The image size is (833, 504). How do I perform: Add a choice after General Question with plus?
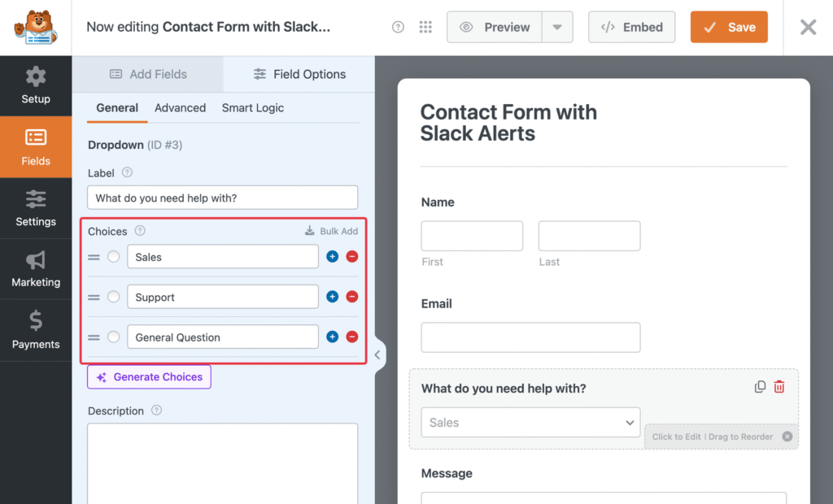pos(333,337)
